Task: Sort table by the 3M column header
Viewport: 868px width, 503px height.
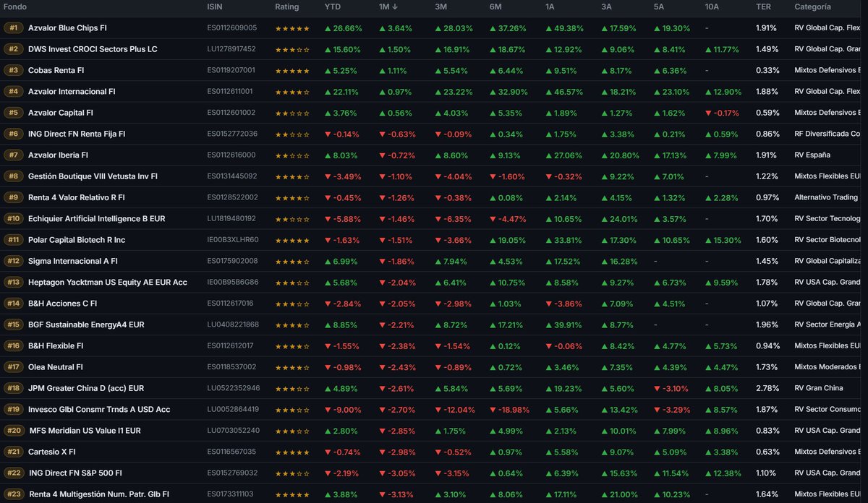Action: pos(441,7)
